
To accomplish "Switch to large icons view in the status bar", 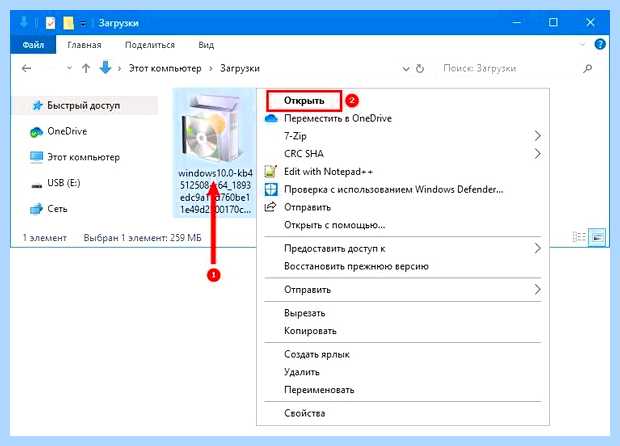I will point(597,238).
